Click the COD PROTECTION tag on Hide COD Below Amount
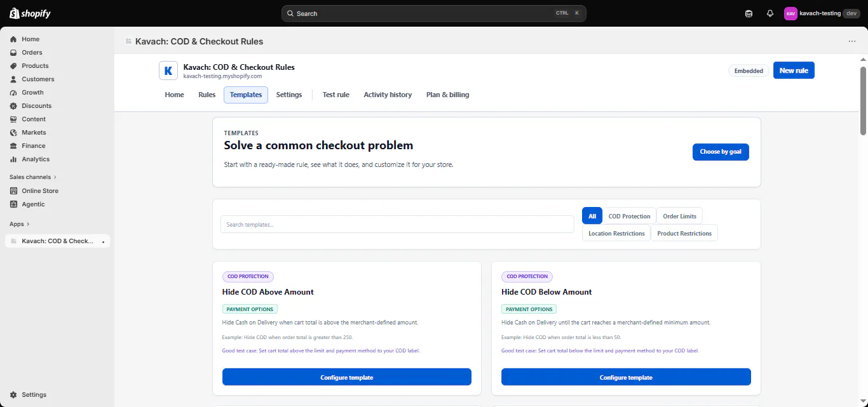Image resolution: width=868 pixels, height=407 pixels. click(527, 277)
